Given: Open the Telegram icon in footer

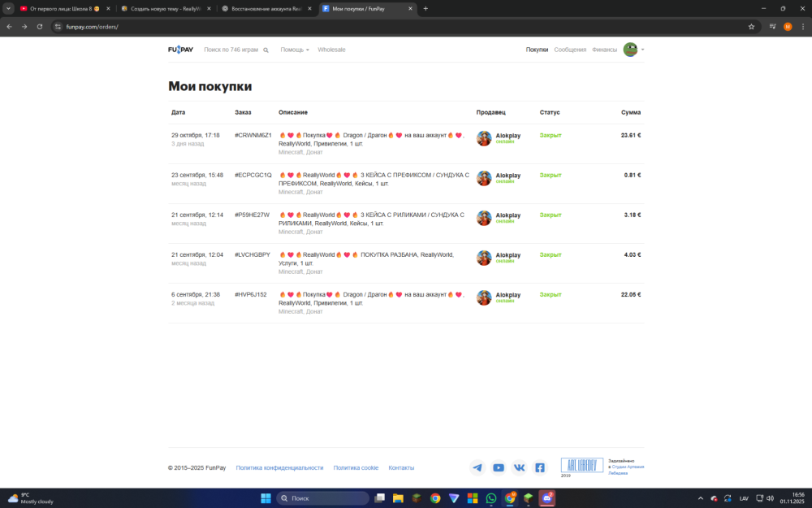Looking at the screenshot, I should coord(477,467).
